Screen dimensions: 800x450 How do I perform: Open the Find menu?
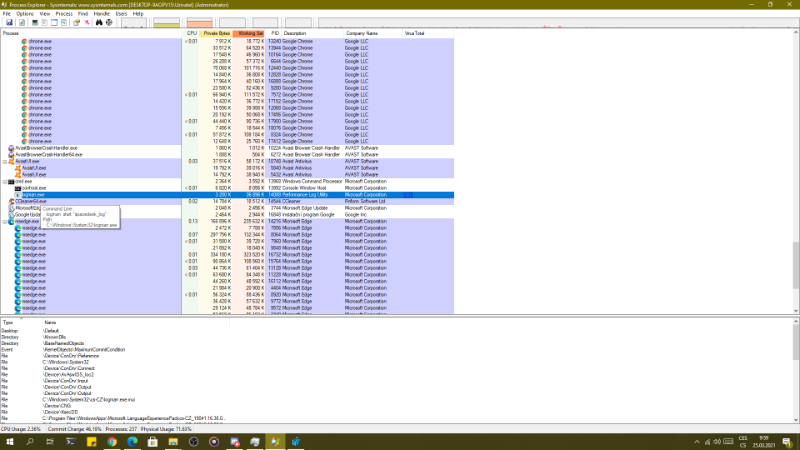(83, 14)
